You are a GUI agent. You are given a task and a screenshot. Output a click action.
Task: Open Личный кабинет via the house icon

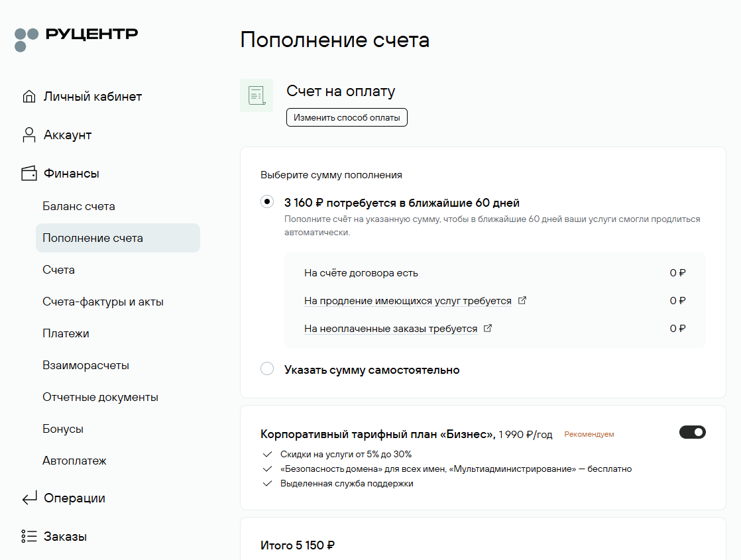click(28, 97)
